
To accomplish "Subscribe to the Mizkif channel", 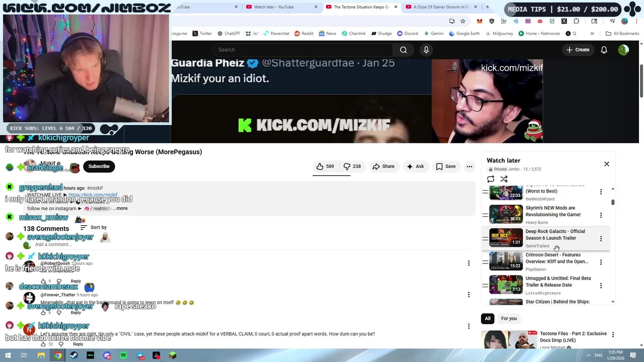I will tap(99, 166).
